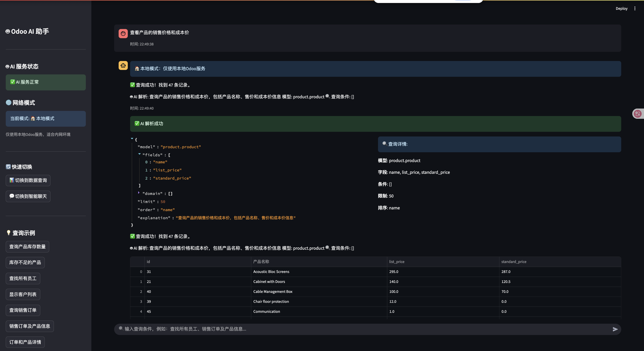Run the order and product details example
The width and height of the screenshot is (644, 351).
tap(25, 342)
